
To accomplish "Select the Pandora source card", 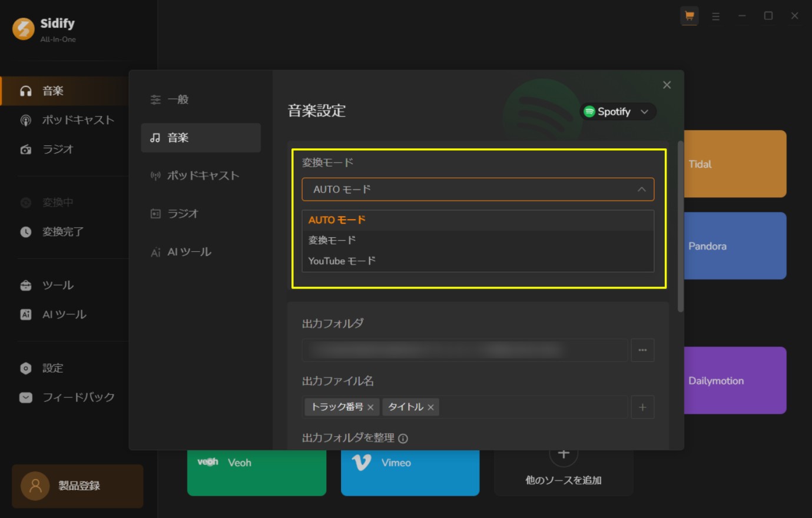I will coord(735,246).
